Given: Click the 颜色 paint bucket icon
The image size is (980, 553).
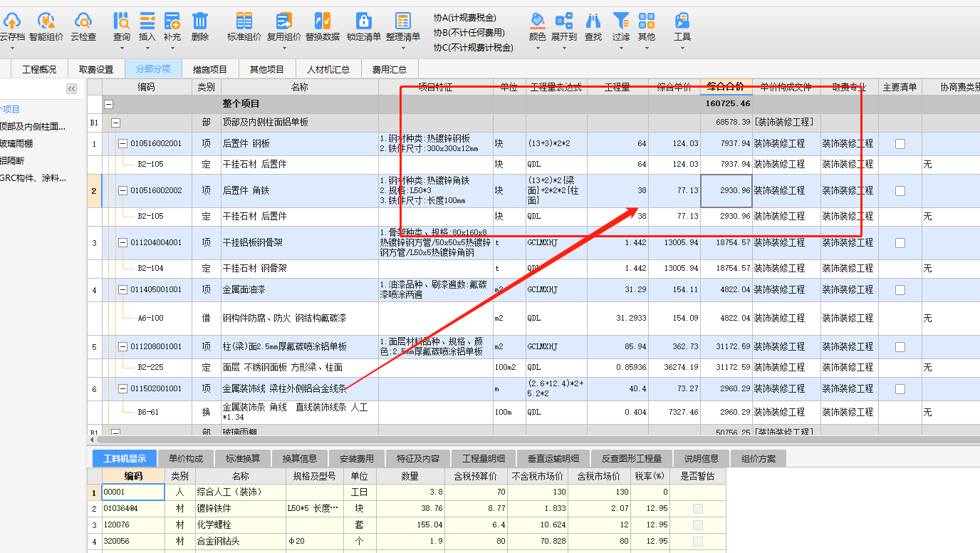Looking at the screenshot, I should coord(538,21).
